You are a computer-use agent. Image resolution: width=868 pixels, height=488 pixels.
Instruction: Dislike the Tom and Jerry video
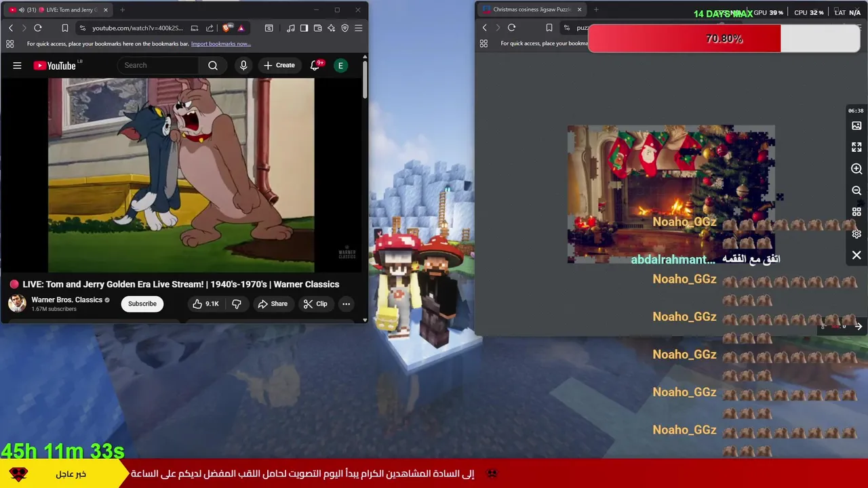[x=237, y=304]
